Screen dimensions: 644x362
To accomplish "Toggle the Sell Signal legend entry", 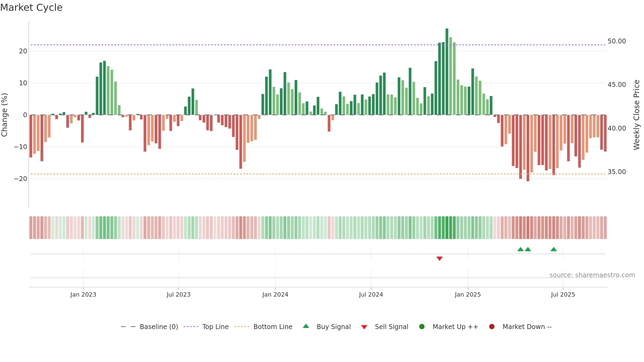I will (x=385, y=327).
